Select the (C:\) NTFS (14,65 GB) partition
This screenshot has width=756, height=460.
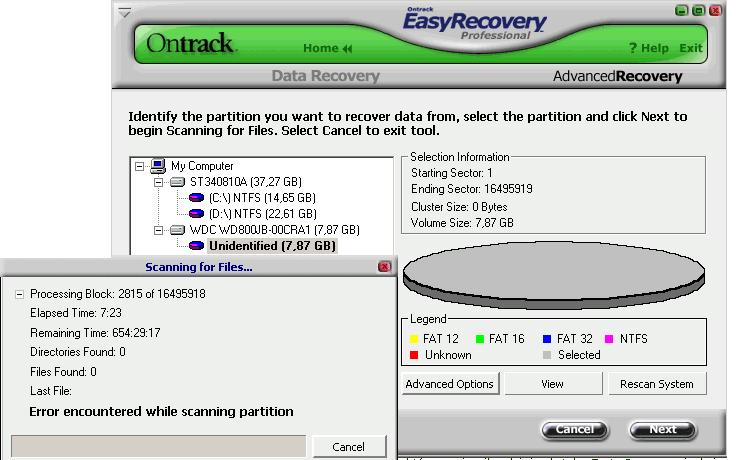click(x=262, y=198)
